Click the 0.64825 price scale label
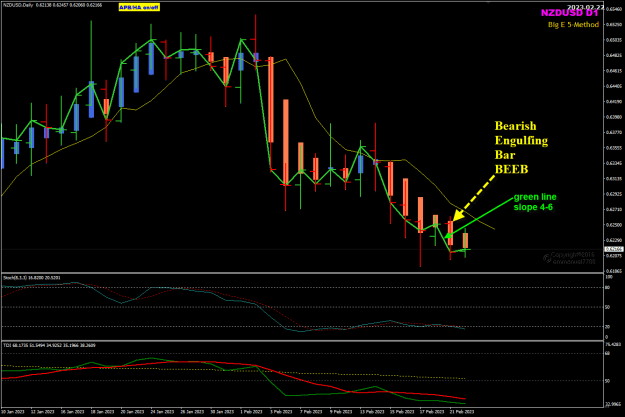 coord(614,55)
